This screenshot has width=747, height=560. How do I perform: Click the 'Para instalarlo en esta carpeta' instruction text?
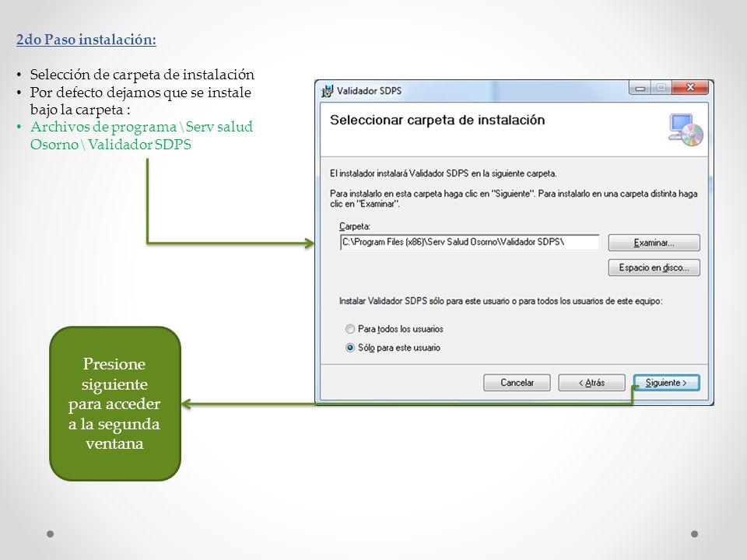[x=514, y=198]
